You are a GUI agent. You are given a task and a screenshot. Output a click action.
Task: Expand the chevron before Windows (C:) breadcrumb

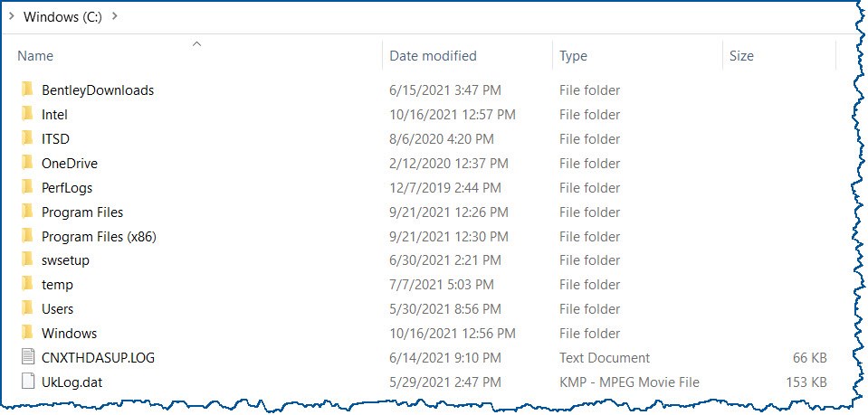(12, 16)
